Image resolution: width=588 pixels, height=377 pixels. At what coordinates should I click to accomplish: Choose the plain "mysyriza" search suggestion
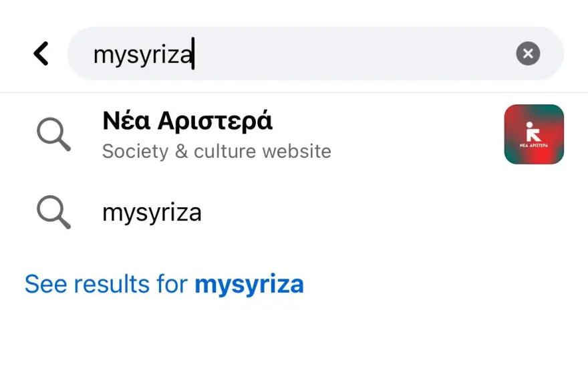152,213
